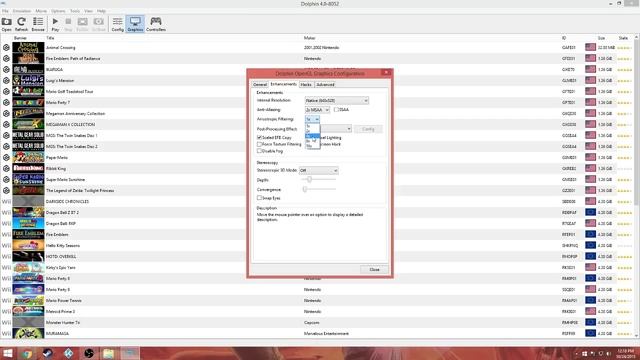Click the Open toolbar icon

[x=7, y=24]
